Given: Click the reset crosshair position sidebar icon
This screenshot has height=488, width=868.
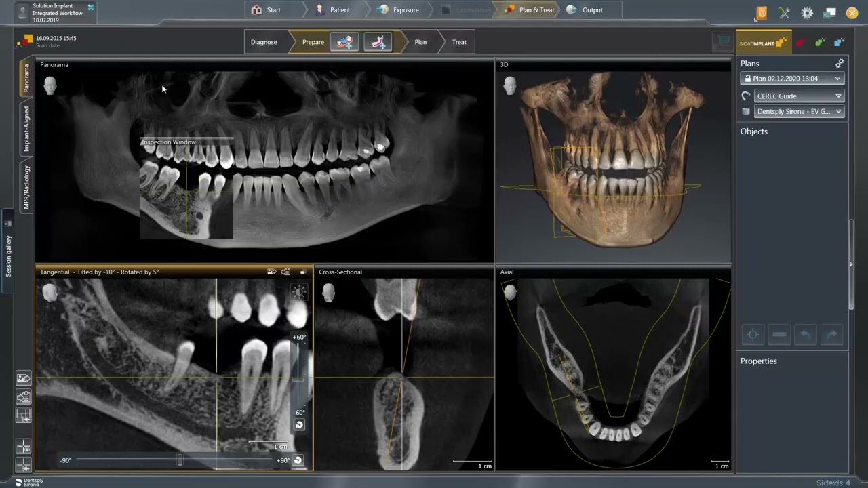Looking at the screenshot, I should pyautogui.click(x=23, y=464).
